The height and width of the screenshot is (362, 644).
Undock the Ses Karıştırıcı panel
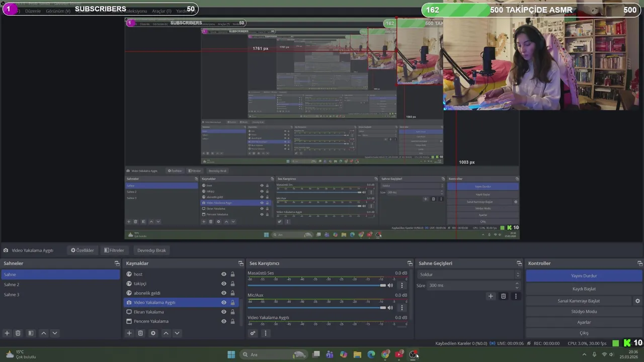coord(410,263)
